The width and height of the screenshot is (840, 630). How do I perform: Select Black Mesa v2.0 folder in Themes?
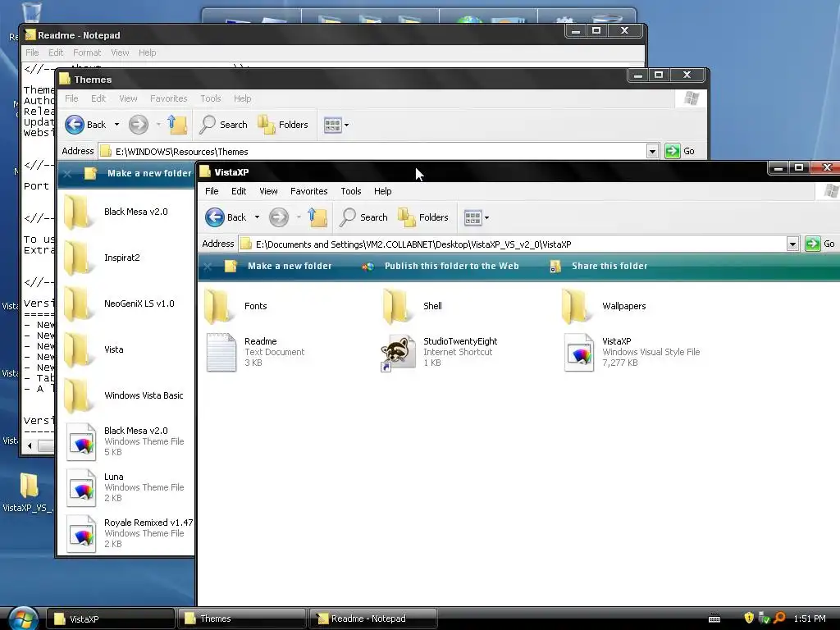point(116,212)
